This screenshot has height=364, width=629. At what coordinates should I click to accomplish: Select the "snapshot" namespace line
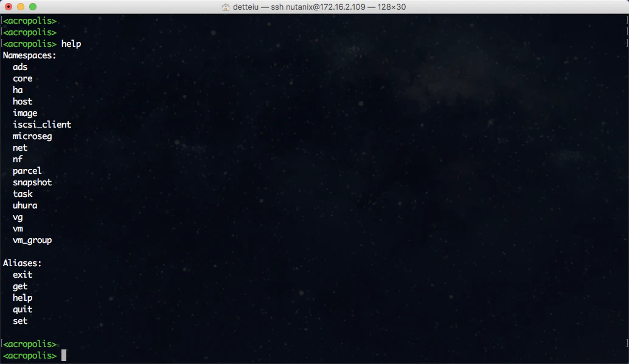(x=32, y=182)
